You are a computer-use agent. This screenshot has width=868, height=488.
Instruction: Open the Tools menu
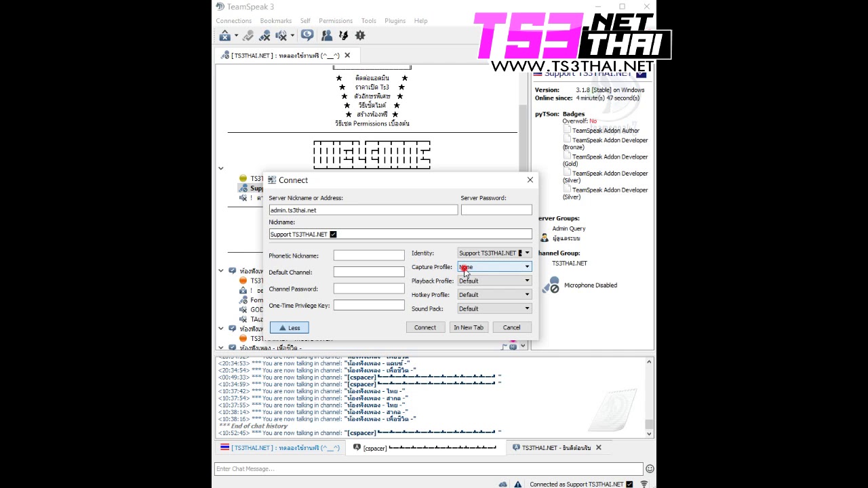point(368,21)
